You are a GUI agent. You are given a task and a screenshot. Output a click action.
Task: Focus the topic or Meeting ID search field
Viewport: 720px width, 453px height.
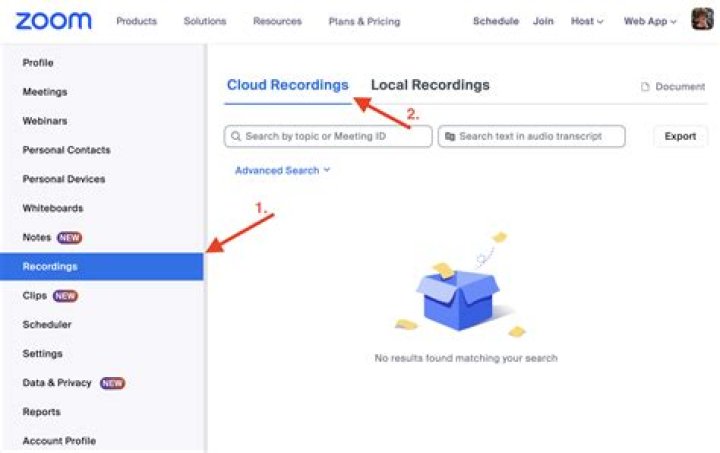330,136
